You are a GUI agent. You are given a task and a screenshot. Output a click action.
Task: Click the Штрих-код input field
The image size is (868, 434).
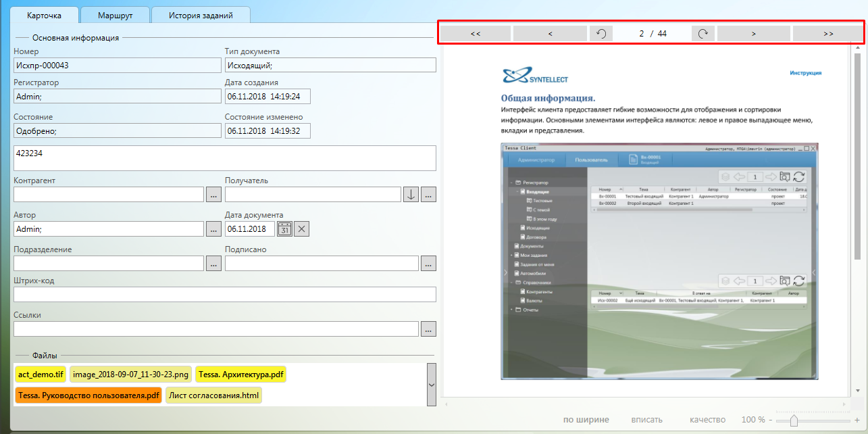(224, 294)
